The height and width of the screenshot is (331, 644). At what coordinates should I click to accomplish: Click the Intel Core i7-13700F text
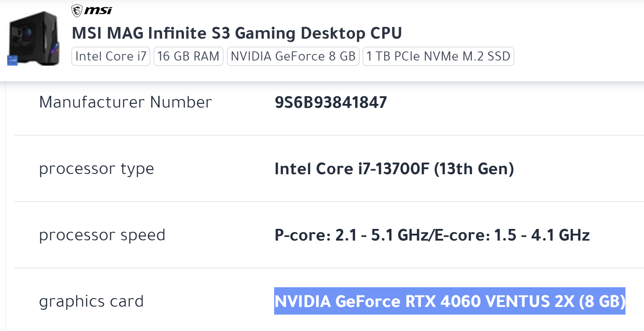[352, 169]
